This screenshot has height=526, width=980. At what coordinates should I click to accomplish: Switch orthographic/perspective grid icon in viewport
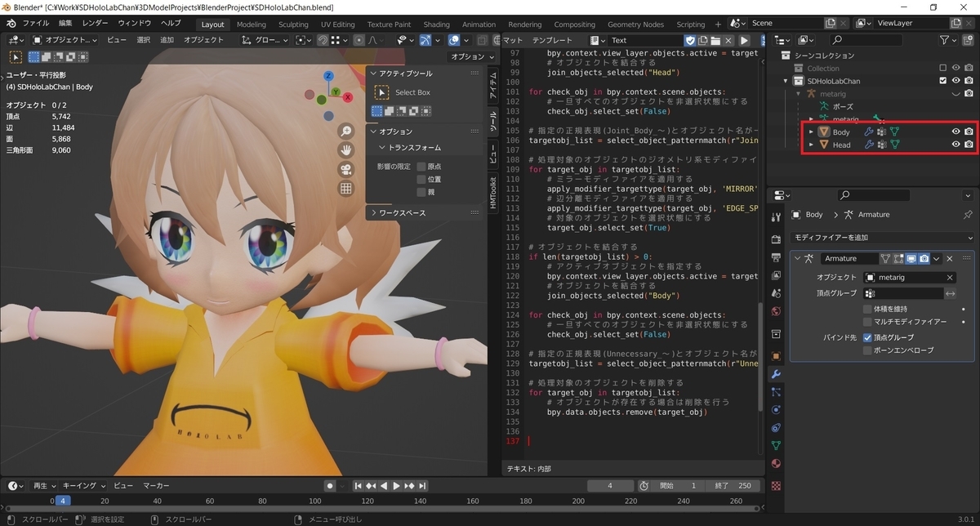(x=346, y=189)
